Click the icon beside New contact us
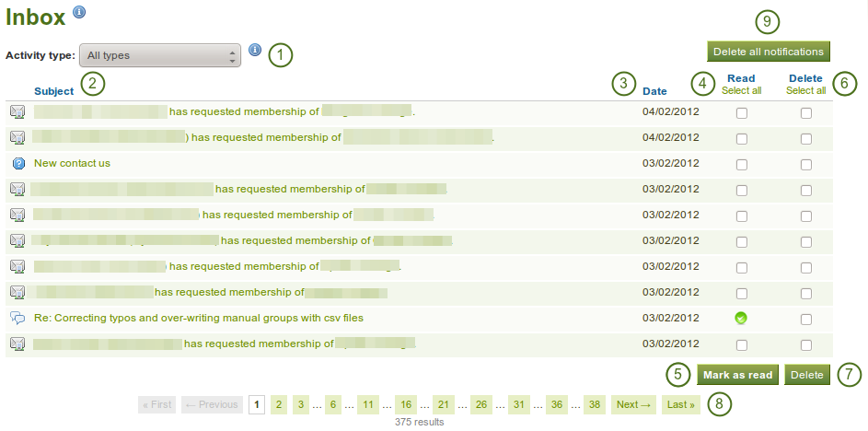868x431 pixels. click(x=17, y=164)
